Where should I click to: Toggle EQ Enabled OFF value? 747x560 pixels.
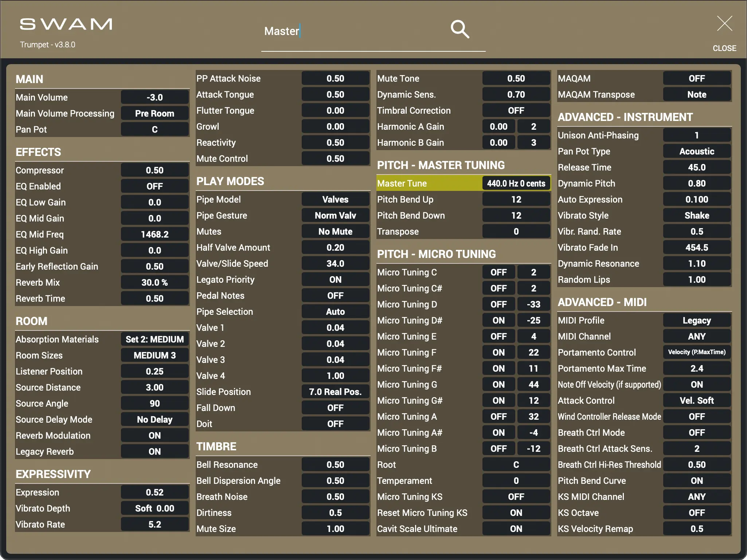(155, 187)
